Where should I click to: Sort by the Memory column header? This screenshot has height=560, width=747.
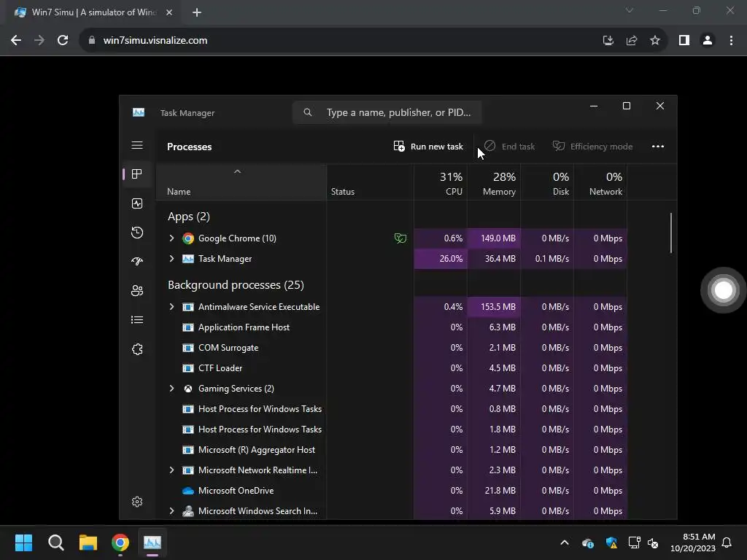[x=494, y=182]
